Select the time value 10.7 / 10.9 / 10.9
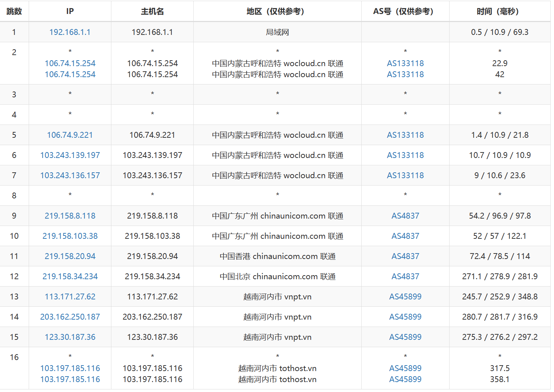554x392 pixels. tap(500, 155)
